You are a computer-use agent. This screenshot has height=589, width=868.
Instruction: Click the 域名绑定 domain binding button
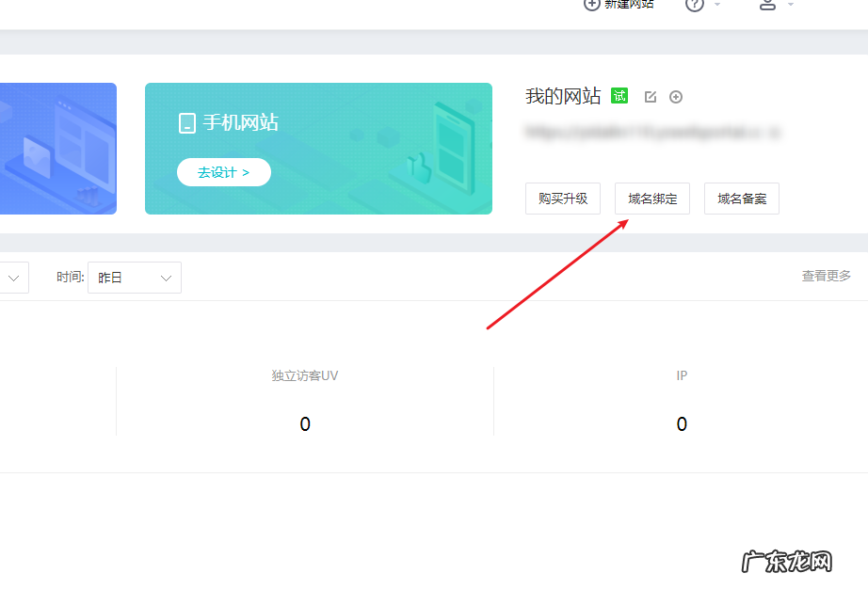(651, 198)
